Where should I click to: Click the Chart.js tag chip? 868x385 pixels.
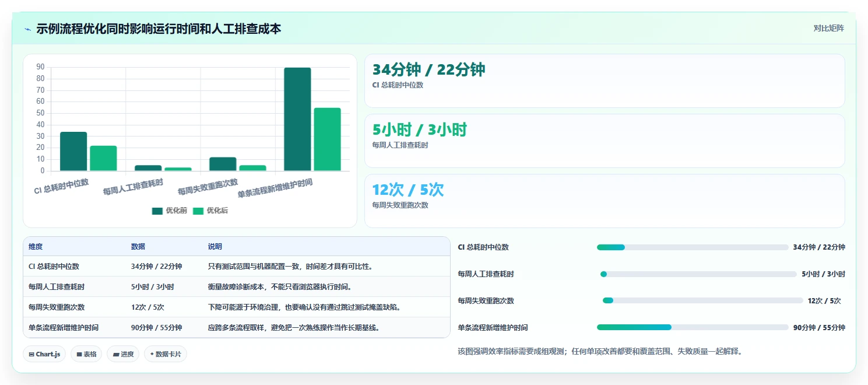tap(44, 354)
